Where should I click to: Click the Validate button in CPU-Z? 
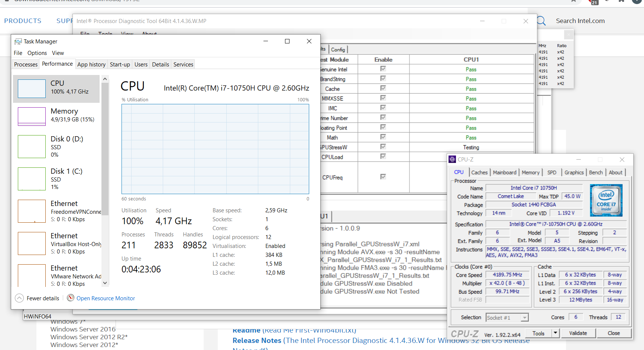[x=578, y=333]
